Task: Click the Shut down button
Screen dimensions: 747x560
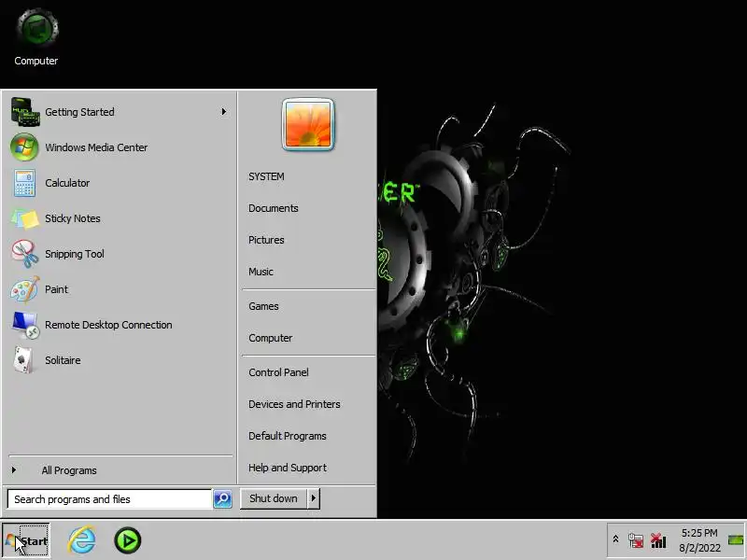Action: (274, 498)
